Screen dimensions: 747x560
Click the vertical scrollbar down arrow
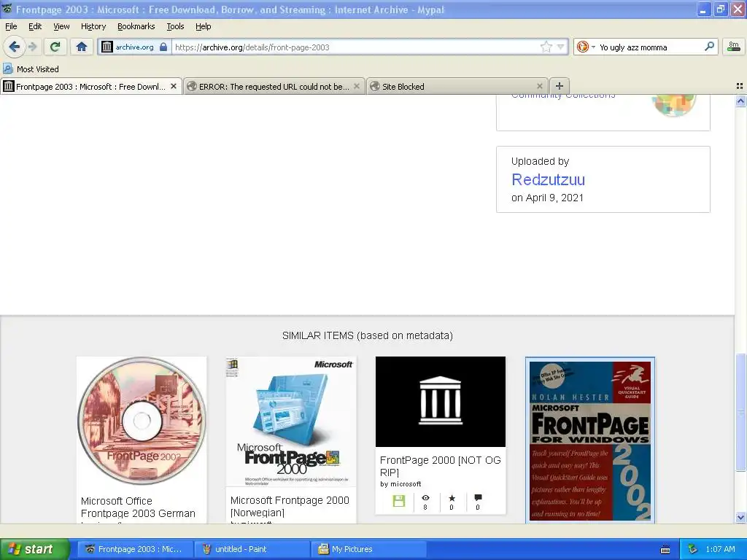(x=740, y=517)
